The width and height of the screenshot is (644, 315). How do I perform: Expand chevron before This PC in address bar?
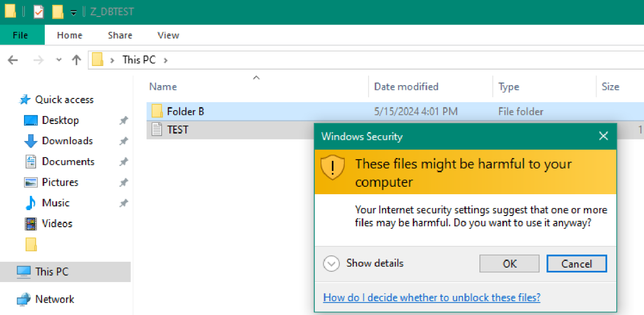coord(112,60)
